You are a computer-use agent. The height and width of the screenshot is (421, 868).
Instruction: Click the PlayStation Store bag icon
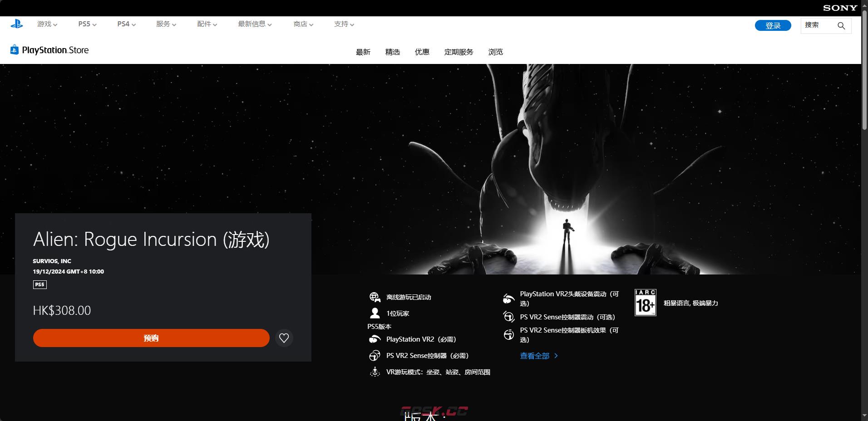(15, 50)
